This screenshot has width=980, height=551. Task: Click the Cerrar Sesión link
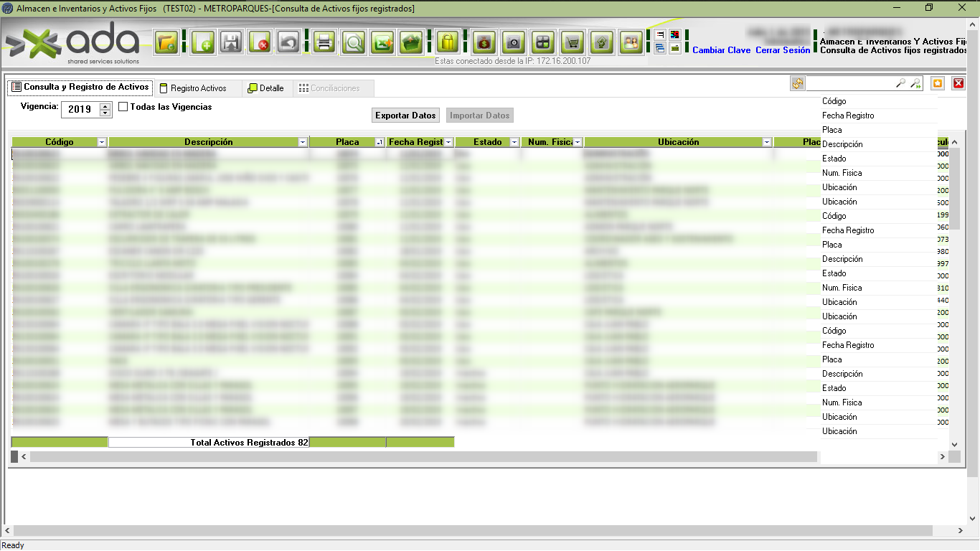click(x=782, y=51)
